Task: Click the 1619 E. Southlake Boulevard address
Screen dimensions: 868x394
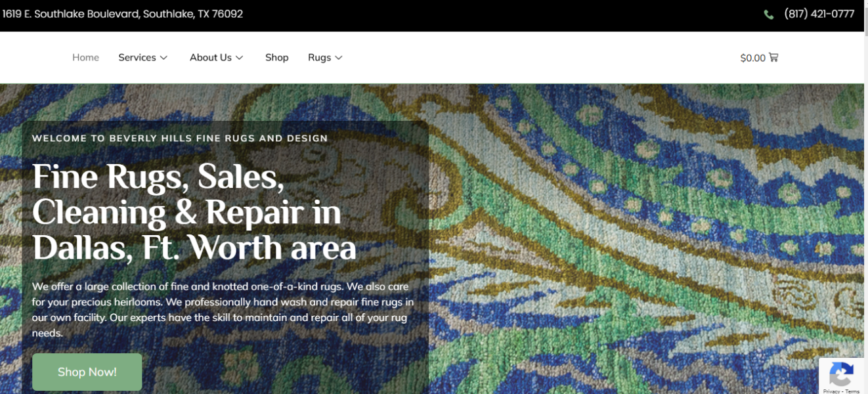Action: [123, 14]
